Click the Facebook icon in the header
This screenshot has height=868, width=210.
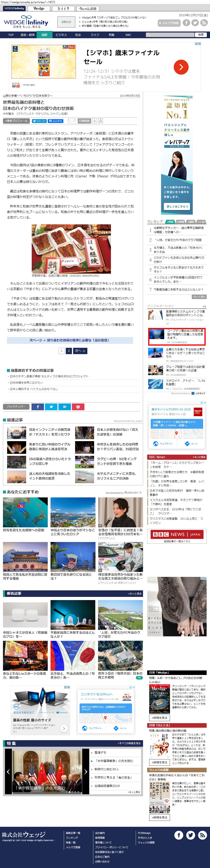tap(186, 23)
